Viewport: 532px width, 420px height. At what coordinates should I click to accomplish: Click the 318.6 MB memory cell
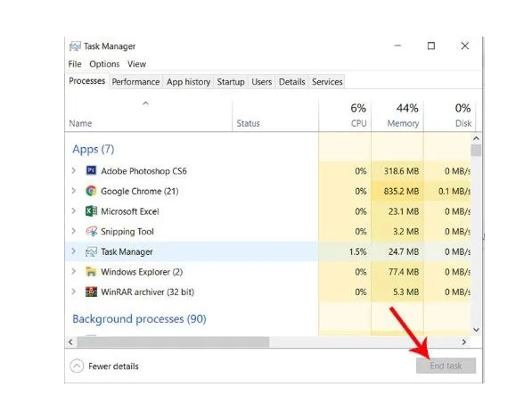click(397, 171)
